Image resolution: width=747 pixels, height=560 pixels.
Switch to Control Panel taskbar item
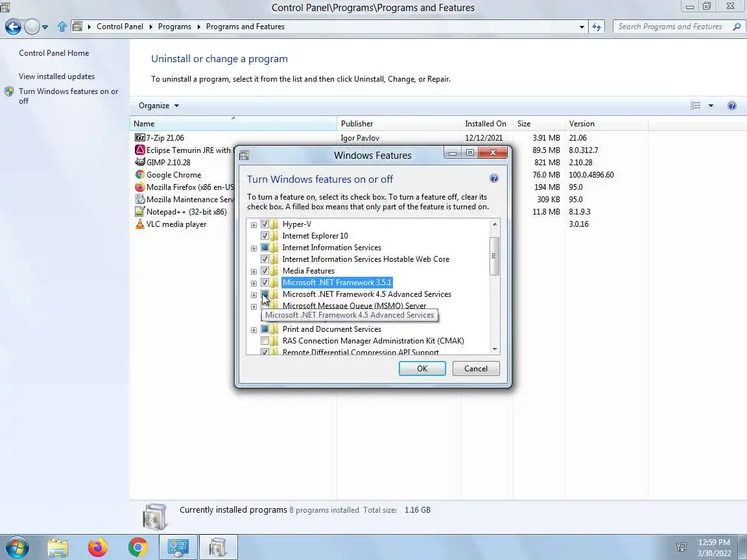pos(178,547)
